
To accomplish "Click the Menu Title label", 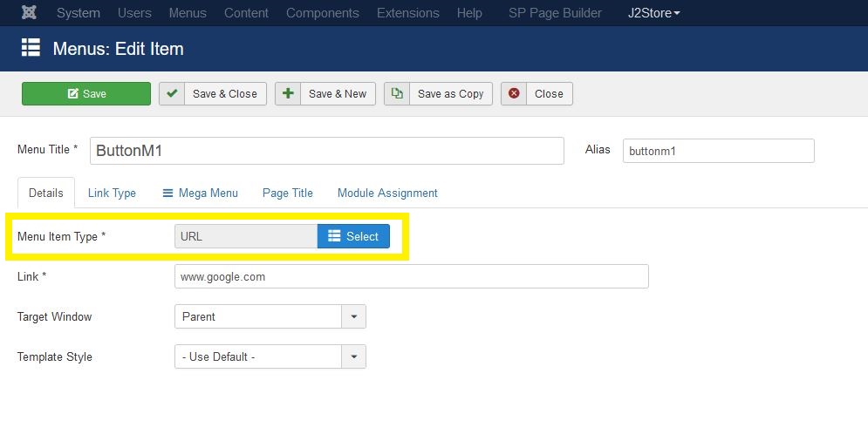I will (x=48, y=149).
